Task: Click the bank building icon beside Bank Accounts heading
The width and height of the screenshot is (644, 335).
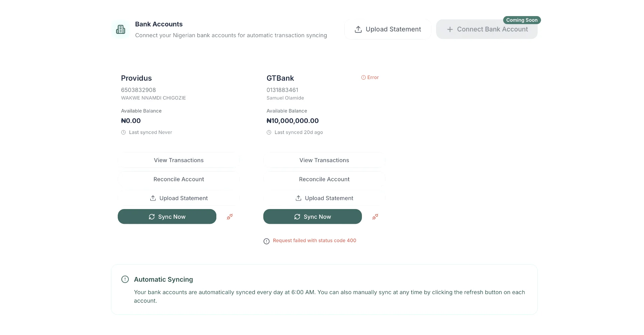Action: [x=120, y=29]
